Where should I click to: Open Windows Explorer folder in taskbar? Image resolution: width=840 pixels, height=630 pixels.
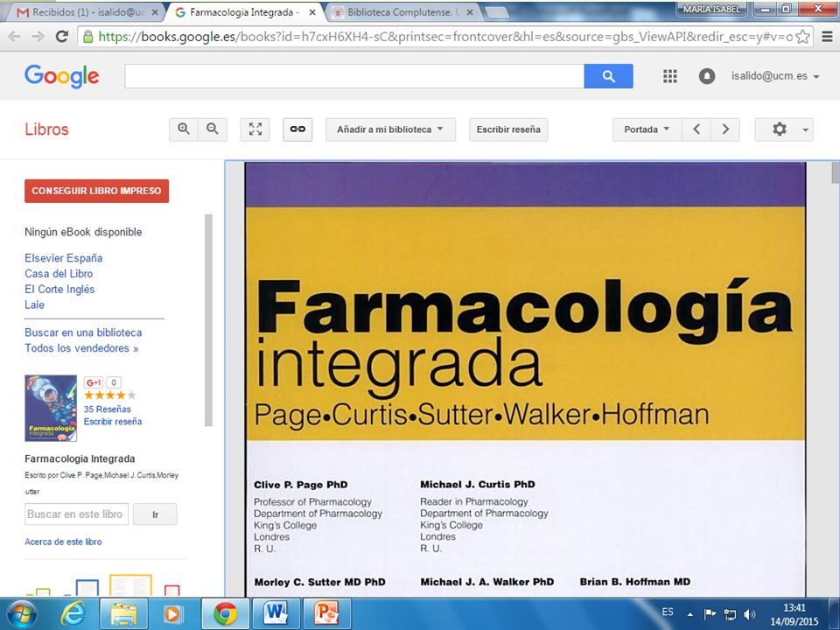click(123, 614)
